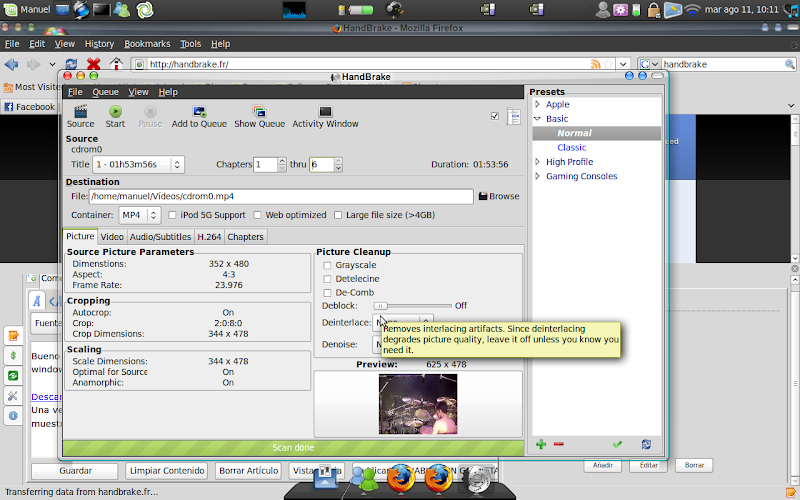Enable Large file size (>4GB) checkbox
The image size is (800, 500).
pos(338,215)
